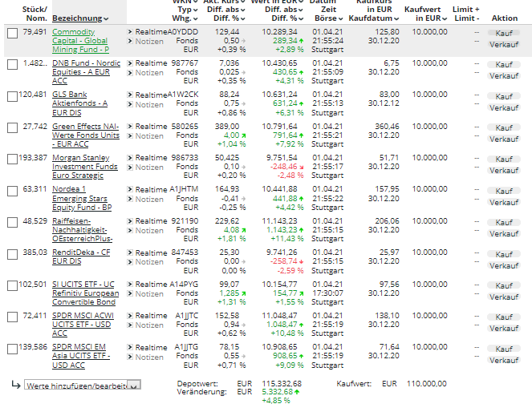Open Realtime arrow icon for Morgan Stanley row

130,158
